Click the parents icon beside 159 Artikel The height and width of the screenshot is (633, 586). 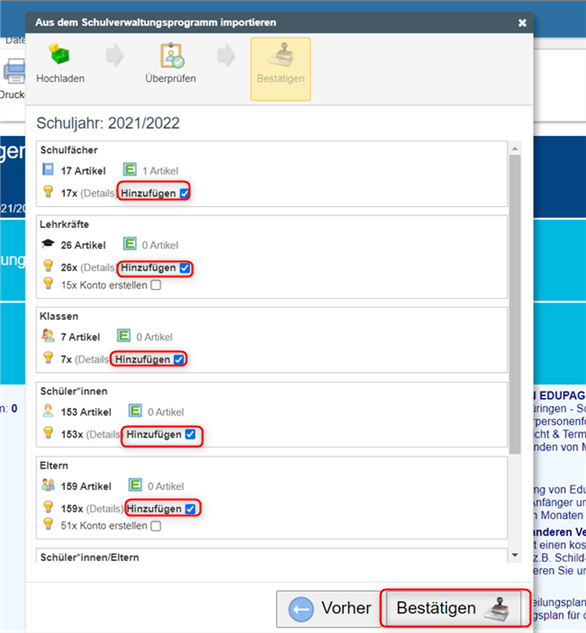48,485
